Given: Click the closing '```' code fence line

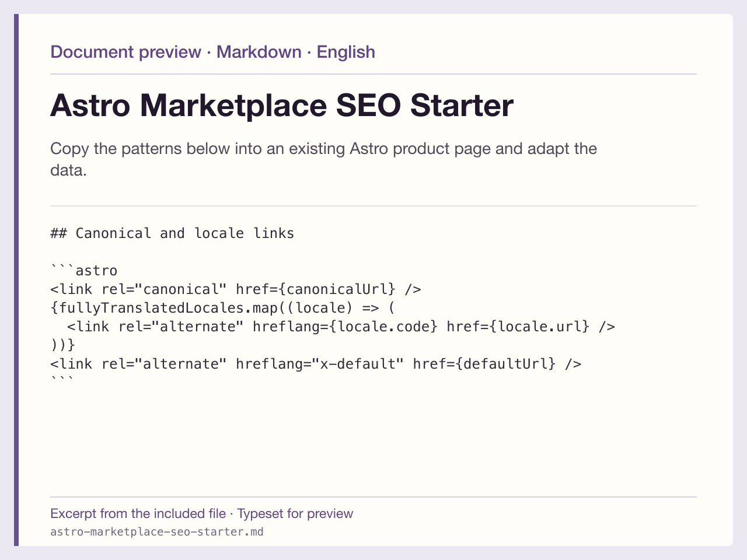Looking at the screenshot, I should pyautogui.click(x=62, y=380).
